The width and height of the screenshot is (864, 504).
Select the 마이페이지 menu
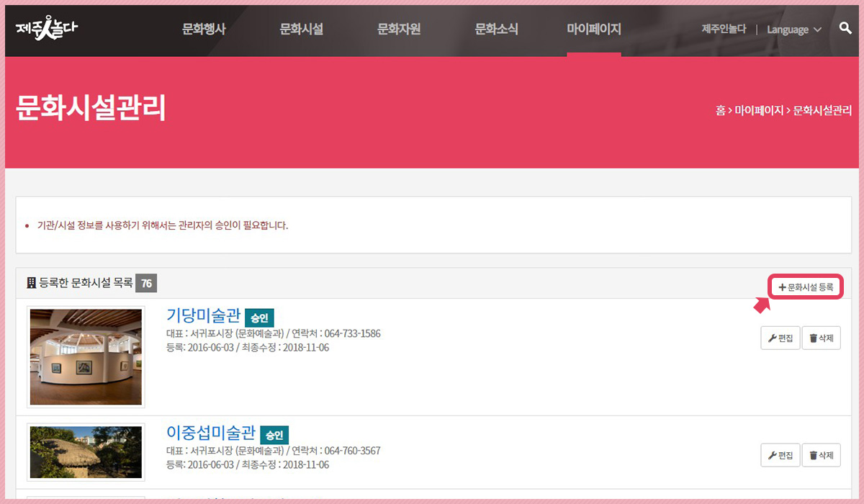594,30
